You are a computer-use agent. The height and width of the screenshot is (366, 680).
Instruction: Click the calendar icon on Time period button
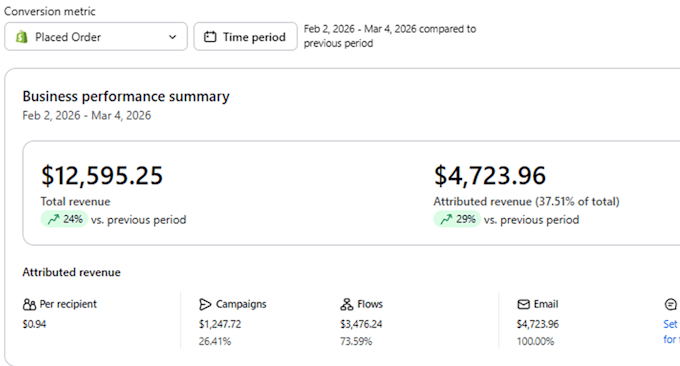(x=210, y=37)
